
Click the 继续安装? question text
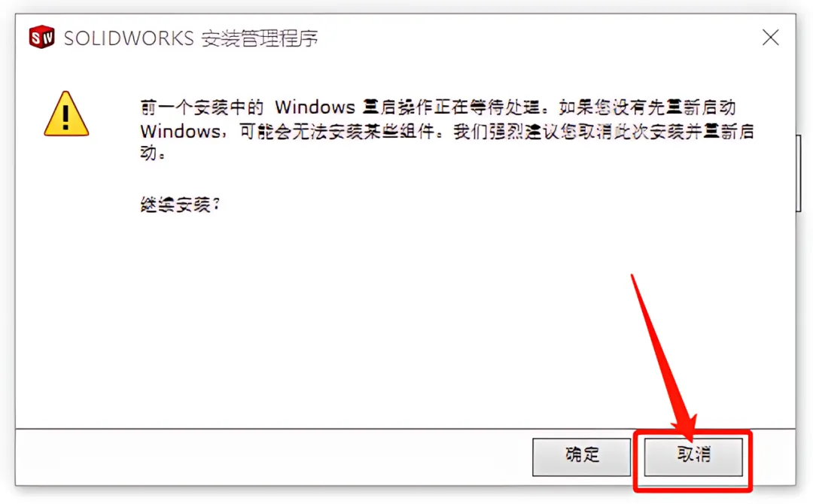click(x=180, y=205)
